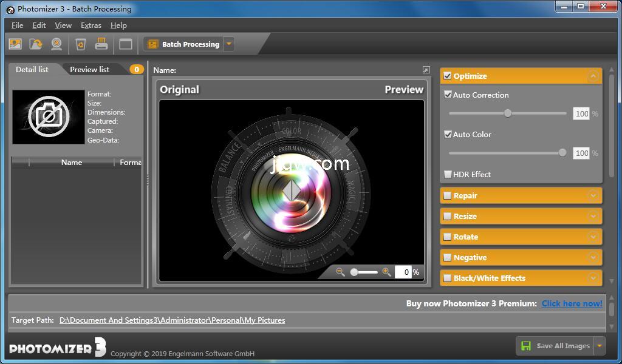622x364 pixels.
Task: Open the Extras menu
Action: tap(91, 25)
